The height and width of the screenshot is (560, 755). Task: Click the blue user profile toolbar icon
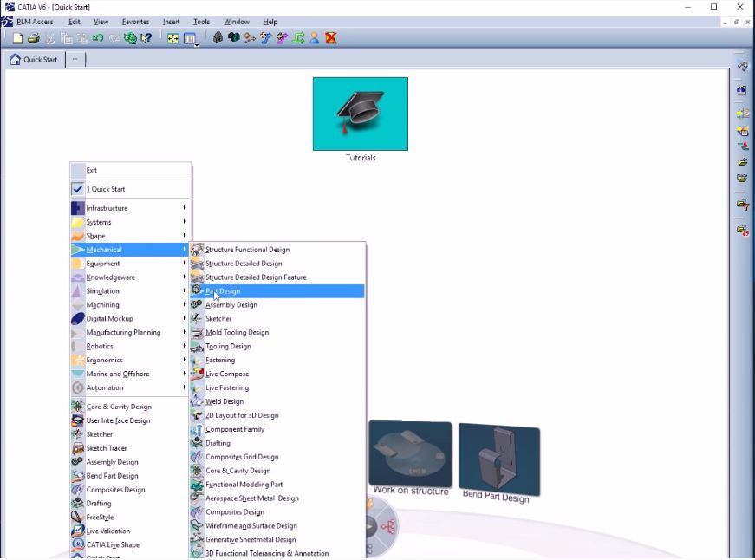coord(315,38)
